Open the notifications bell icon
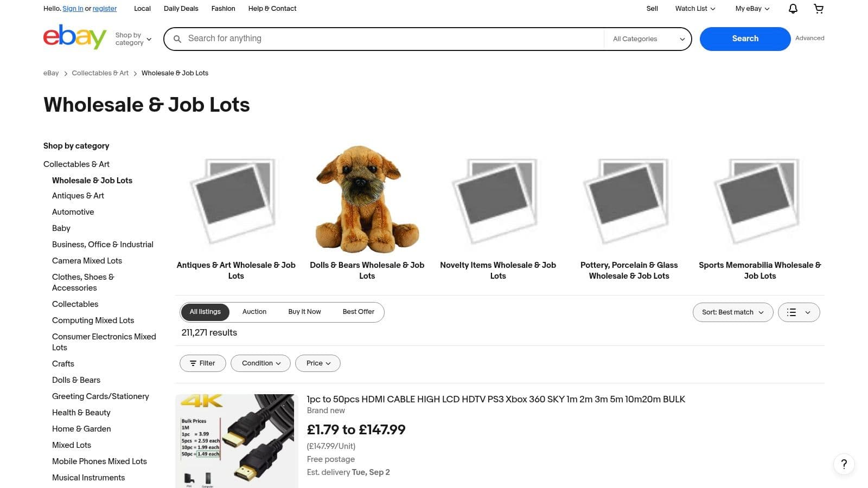This screenshot has width=868, height=488. (793, 9)
